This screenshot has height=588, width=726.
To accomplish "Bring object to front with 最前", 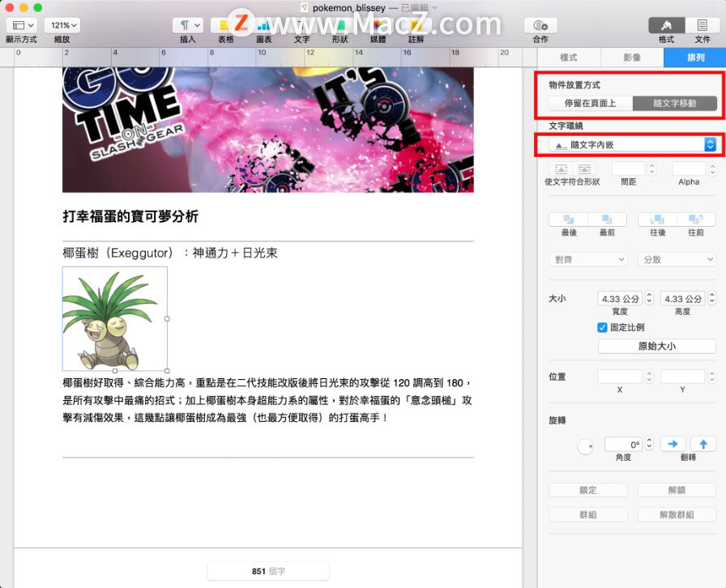I will [607, 219].
